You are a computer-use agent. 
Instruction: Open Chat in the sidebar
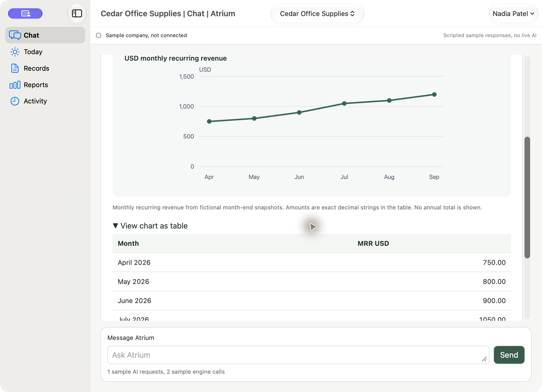coord(45,35)
